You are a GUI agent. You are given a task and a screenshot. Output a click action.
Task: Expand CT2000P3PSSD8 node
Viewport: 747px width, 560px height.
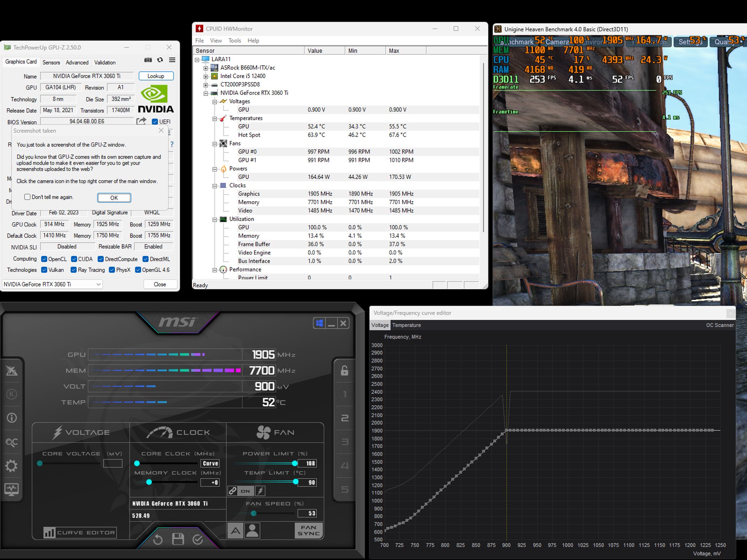click(206, 85)
